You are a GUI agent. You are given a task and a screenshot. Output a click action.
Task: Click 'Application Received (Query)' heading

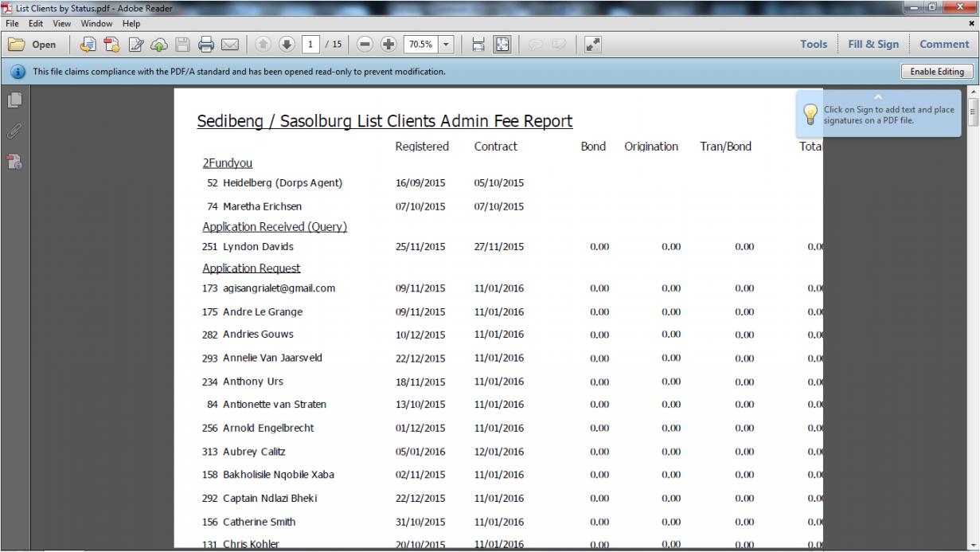point(275,227)
